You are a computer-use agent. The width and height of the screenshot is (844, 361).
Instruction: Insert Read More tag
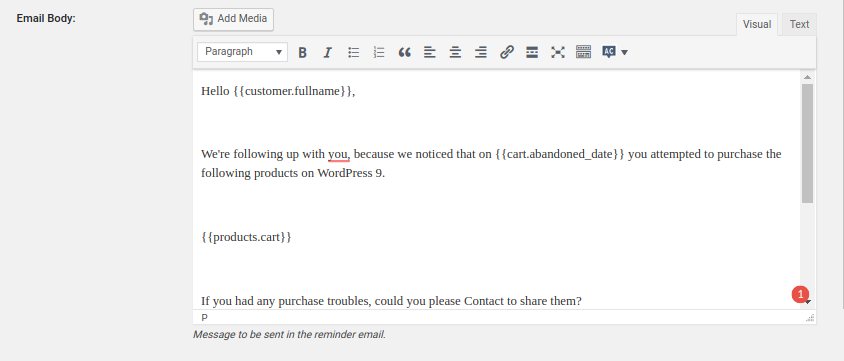pyautogui.click(x=532, y=52)
